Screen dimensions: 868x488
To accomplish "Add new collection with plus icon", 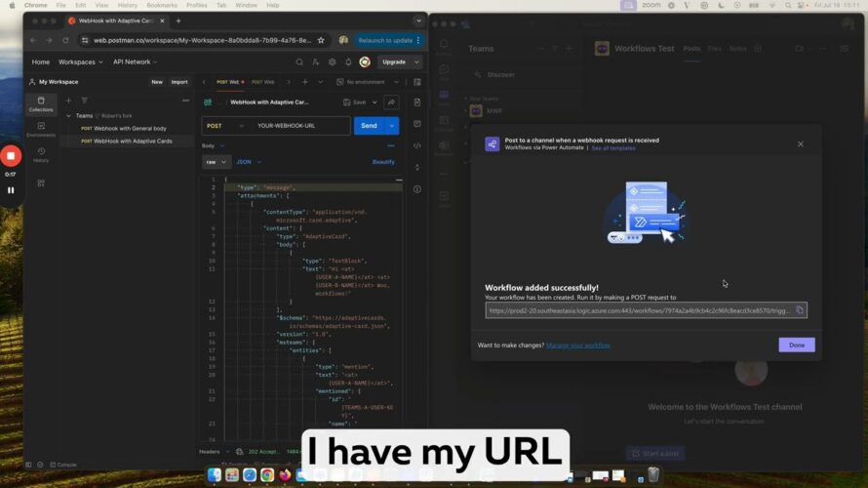I will (68, 101).
